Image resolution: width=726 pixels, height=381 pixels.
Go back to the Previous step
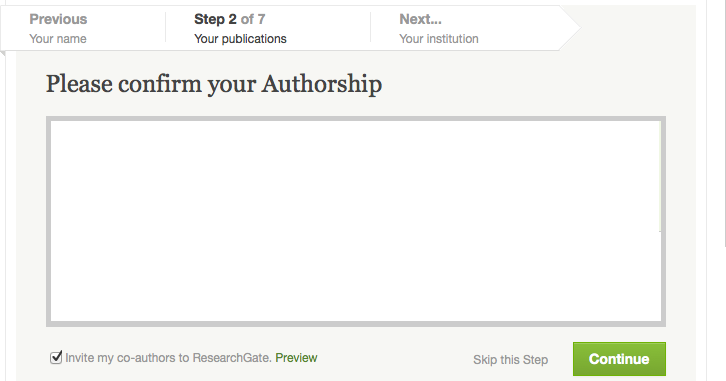coord(58,19)
